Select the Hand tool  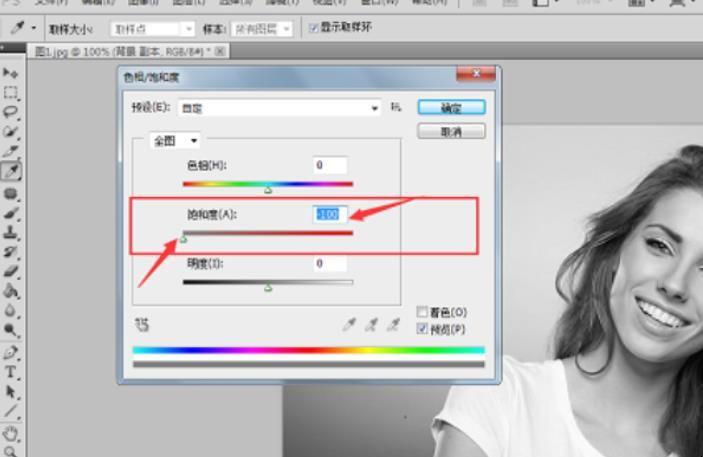tap(11, 433)
